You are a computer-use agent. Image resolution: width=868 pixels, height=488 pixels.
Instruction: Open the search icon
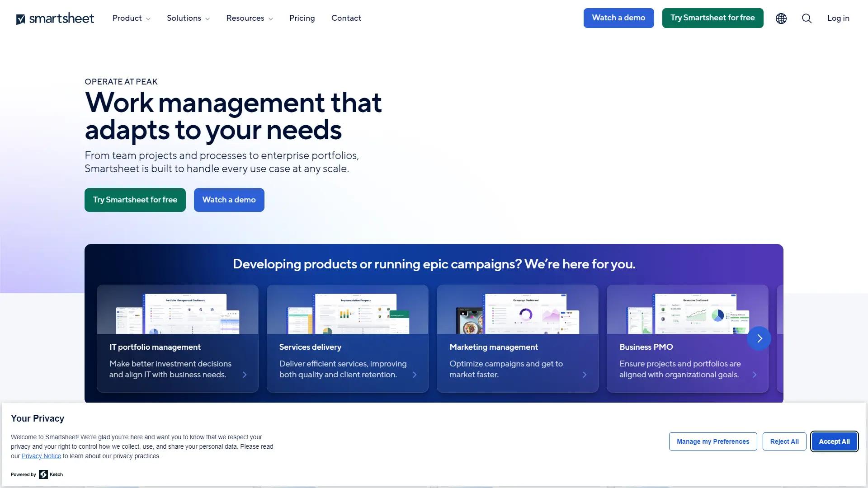(807, 18)
